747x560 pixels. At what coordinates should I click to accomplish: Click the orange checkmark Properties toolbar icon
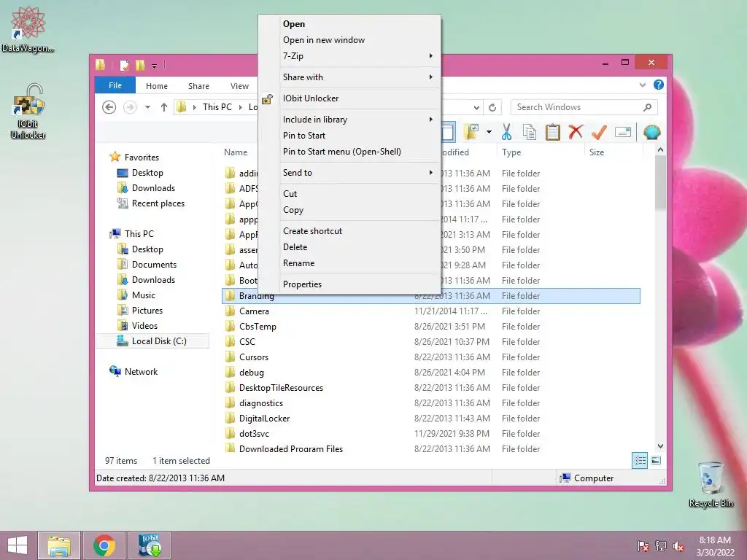[x=599, y=133]
